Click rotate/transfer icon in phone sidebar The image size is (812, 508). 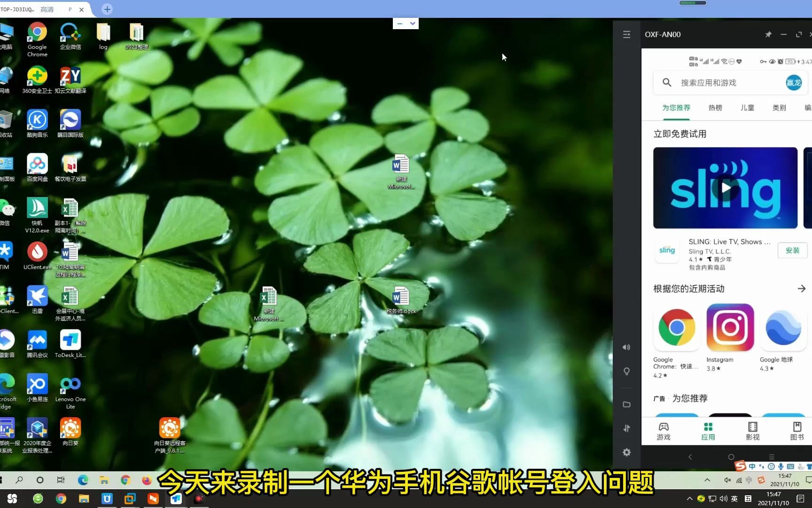coord(626,428)
